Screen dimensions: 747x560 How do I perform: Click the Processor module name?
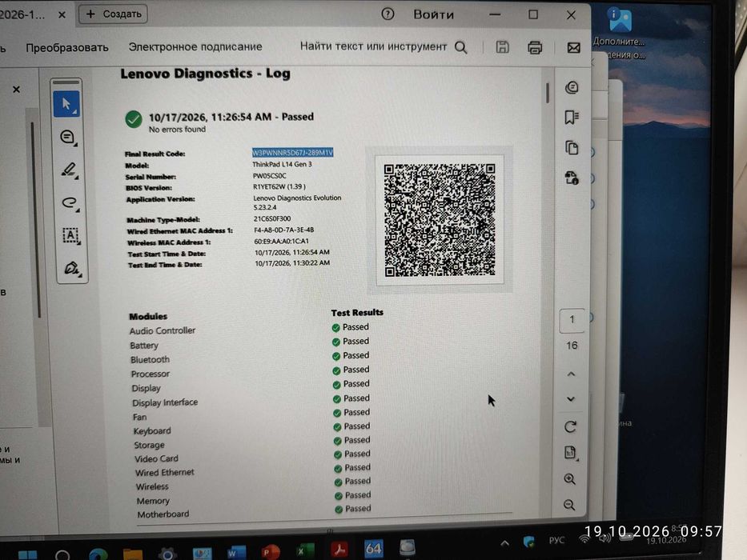tap(151, 374)
